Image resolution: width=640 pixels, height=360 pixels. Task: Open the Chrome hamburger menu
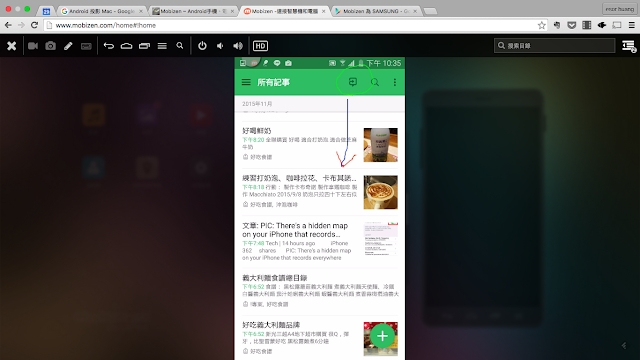pos(631,25)
